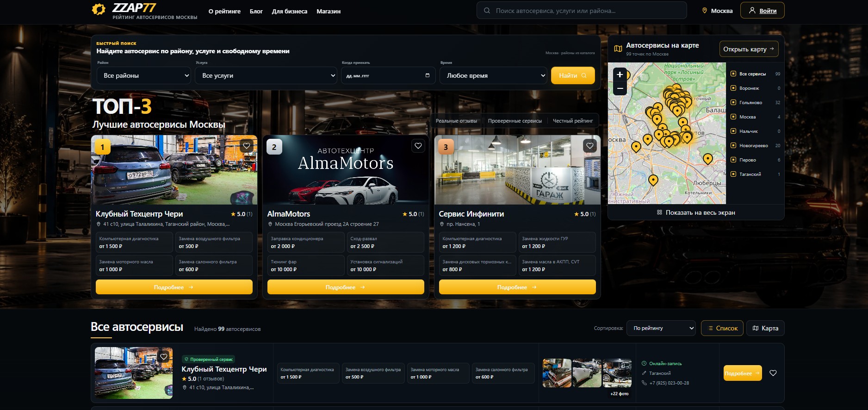
Task: Open the calendar picker icon in date field
Action: point(427,75)
